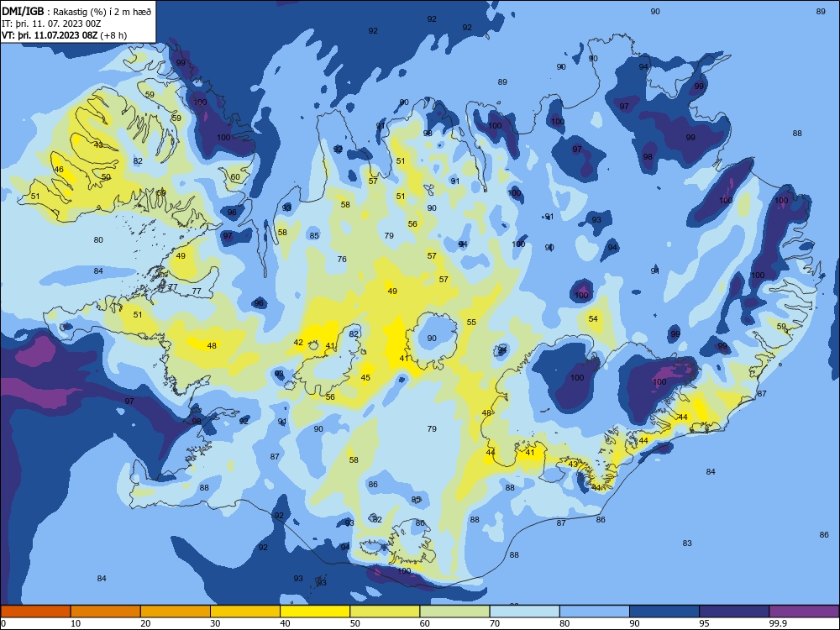Click the humidity value '50' in the Westfjords
This screenshot has width=840, height=630.
[106, 176]
